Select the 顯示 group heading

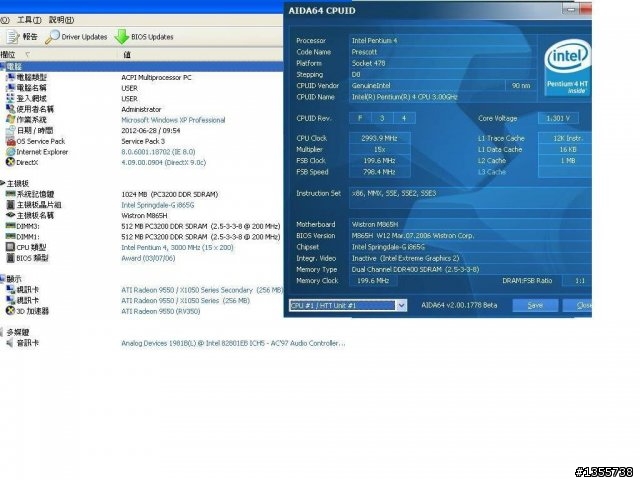14,279
